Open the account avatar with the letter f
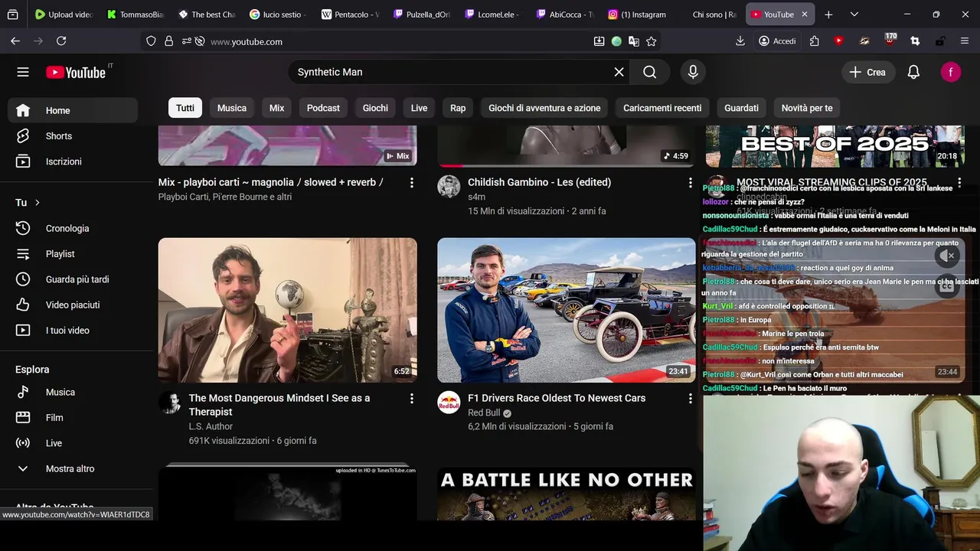Image resolution: width=980 pixels, height=551 pixels. coord(950,72)
